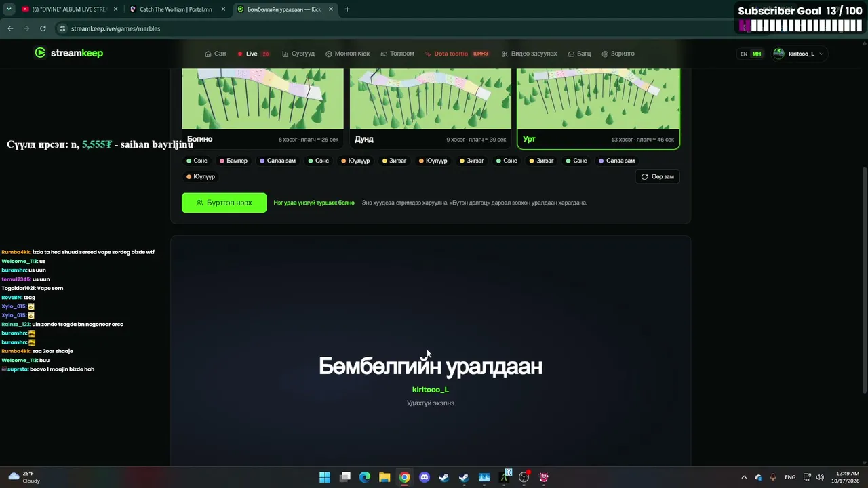Switch site language to EN
Screen dimensions: 868x488
[x=744, y=54]
